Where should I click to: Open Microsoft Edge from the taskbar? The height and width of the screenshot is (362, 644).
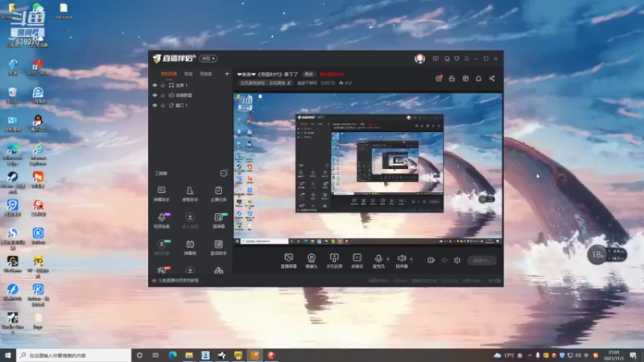click(172, 355)
